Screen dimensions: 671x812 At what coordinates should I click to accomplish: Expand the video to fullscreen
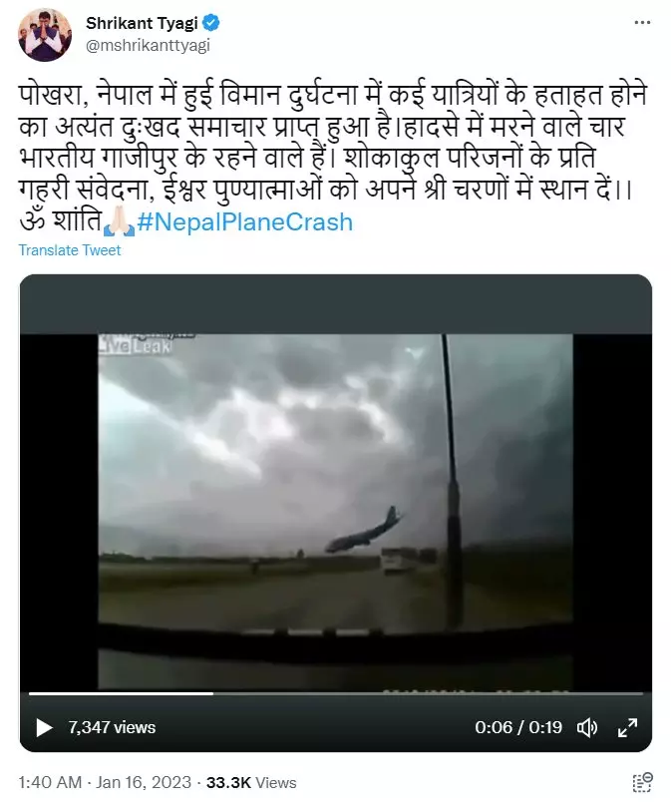point(627,727)
